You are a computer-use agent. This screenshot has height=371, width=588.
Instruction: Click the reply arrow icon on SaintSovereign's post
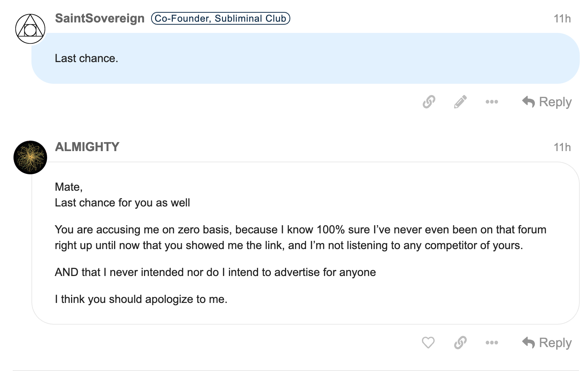pyautogui.click(x=529, y=102)
